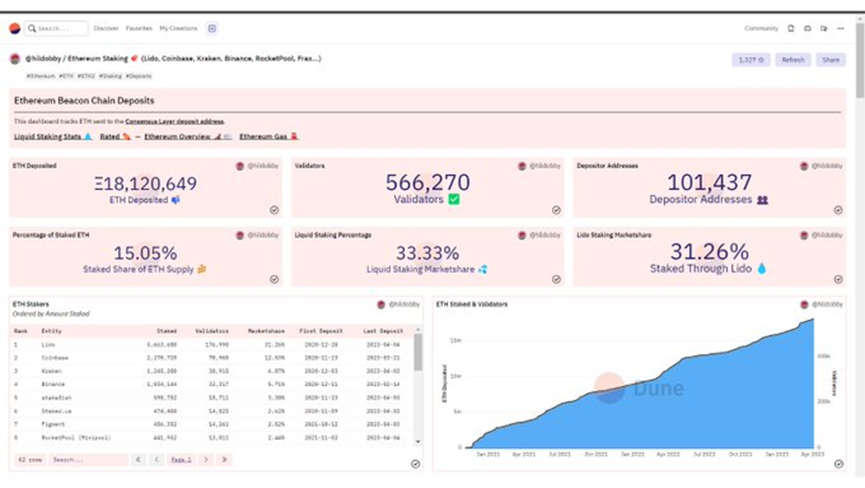
Task: Open the Favorites menu item
Action: click(138, 28)
